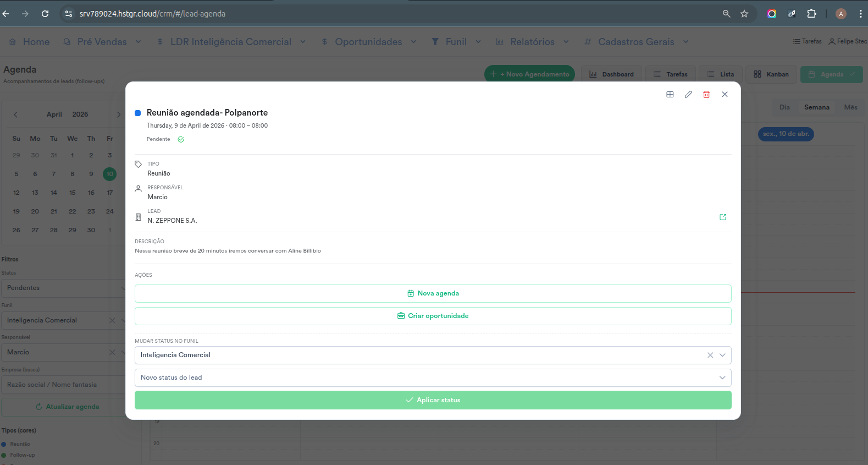This screenshot has width=868, height=465.
Task: Go to previous month in mini calendar
Action: pyautogui.click(x=16, y=114)
